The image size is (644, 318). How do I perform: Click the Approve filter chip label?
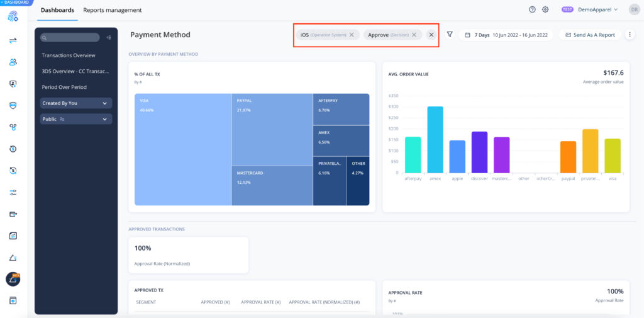point(378,35)
